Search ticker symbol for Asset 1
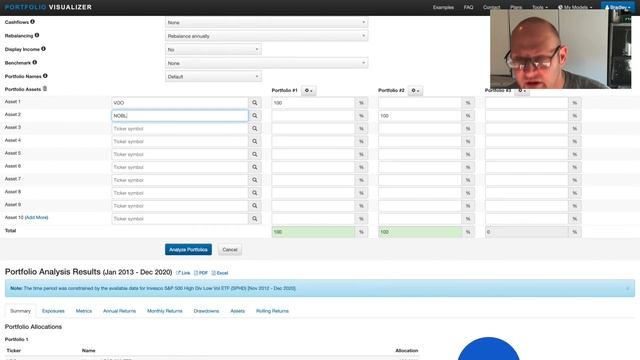 pos(255,103)
